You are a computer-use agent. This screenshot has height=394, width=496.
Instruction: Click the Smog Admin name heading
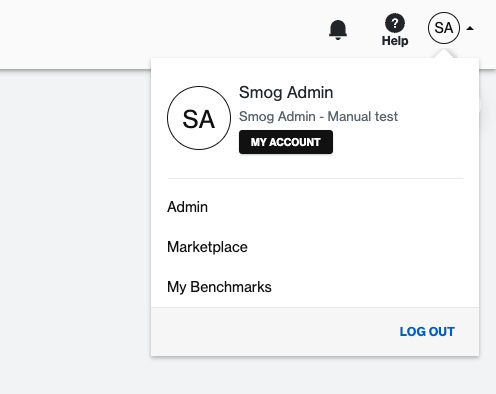pos(286,92)
